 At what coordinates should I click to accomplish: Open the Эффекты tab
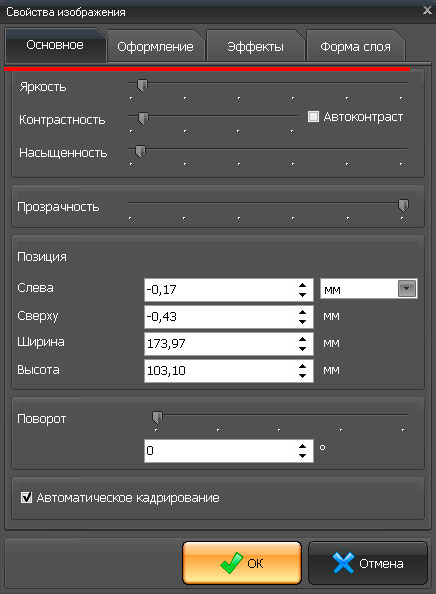coord(255,47)
